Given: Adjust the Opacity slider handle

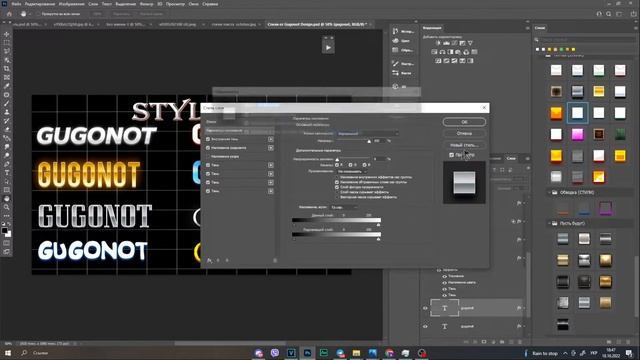Looking at the screenshot, I should 369,141.
